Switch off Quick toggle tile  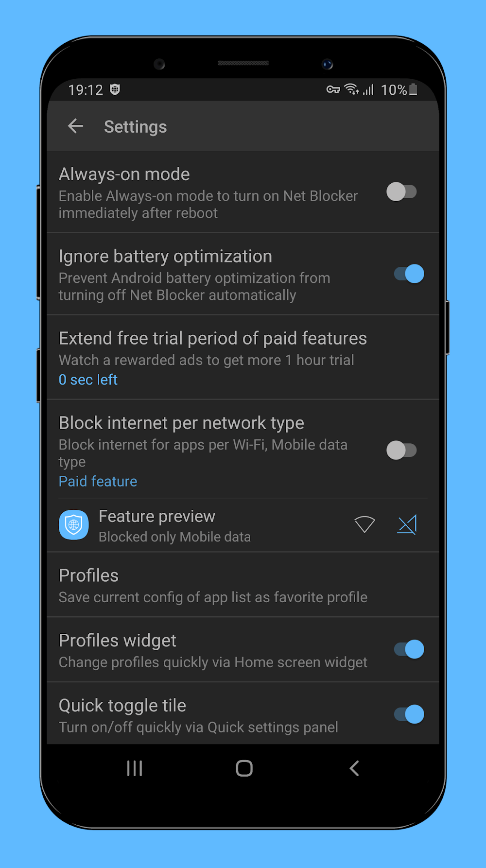pos(409,714)
